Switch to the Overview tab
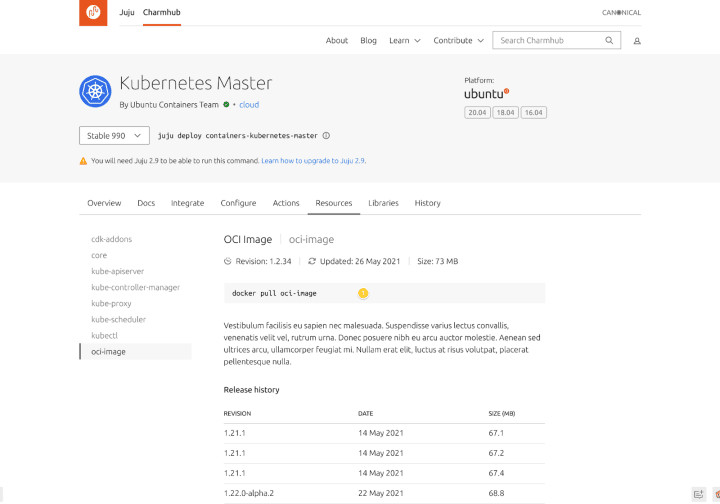The width and height of the screenshot is (720, 504). (104, 203)
